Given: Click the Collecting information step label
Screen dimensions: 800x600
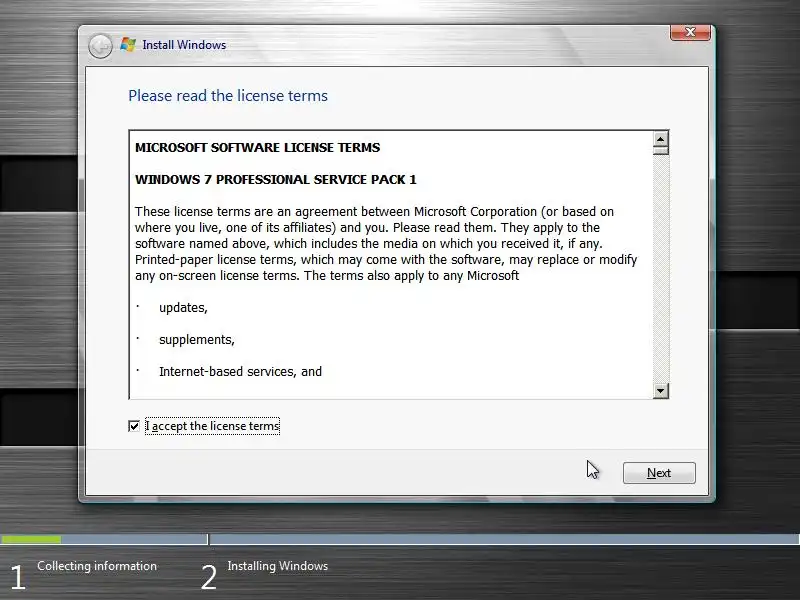Looking at the screenshot, I should (97, 566).
